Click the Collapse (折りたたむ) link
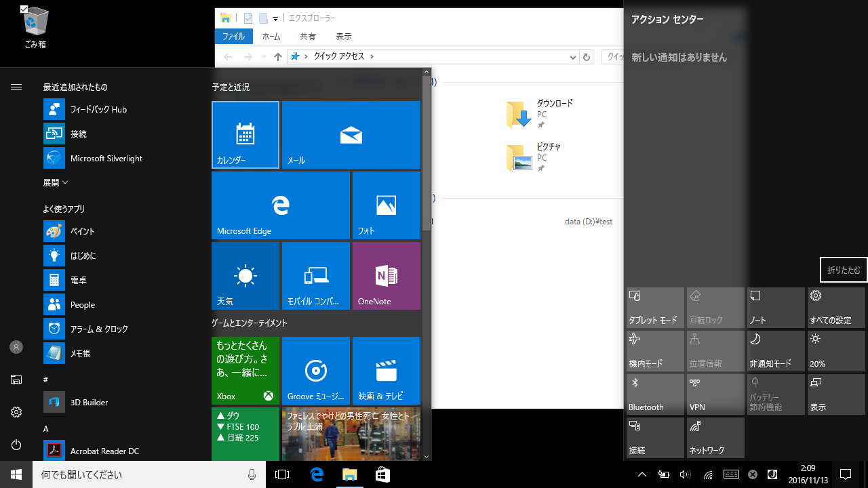Viewport: 868px width, 488px height. [844, 270]
